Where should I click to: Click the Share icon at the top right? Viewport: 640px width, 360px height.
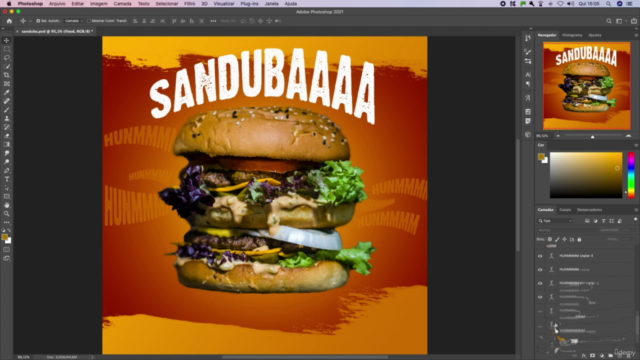click(634, 21)
